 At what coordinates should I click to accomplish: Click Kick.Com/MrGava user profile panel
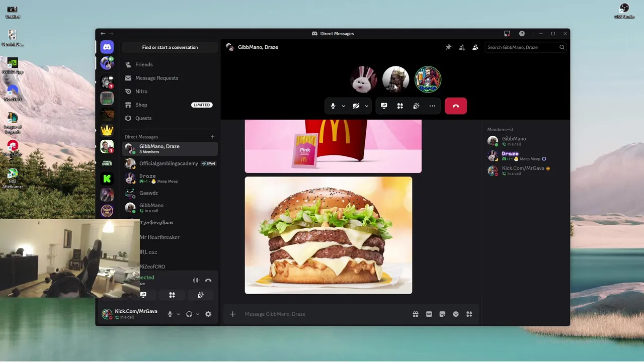[x=130, y=314]
